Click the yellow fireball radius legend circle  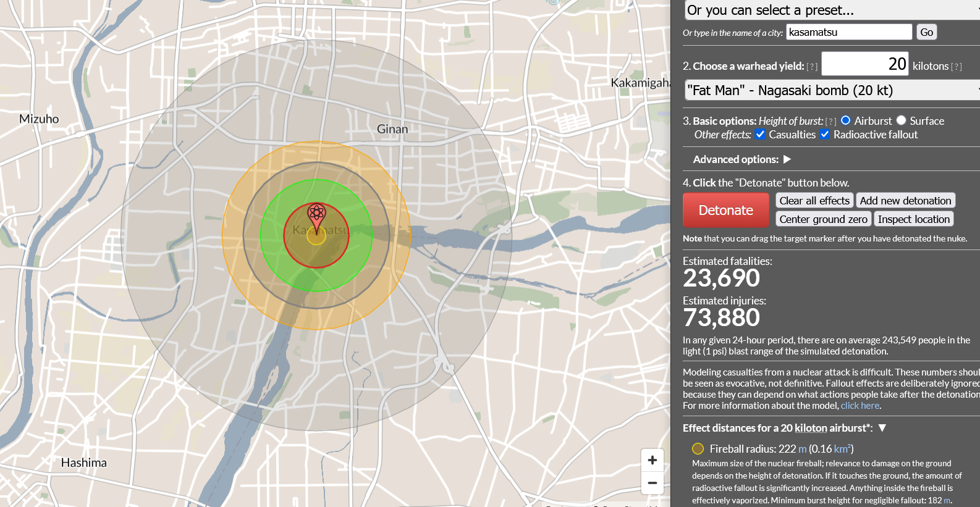pyautogui.click(x=698, y=449)
